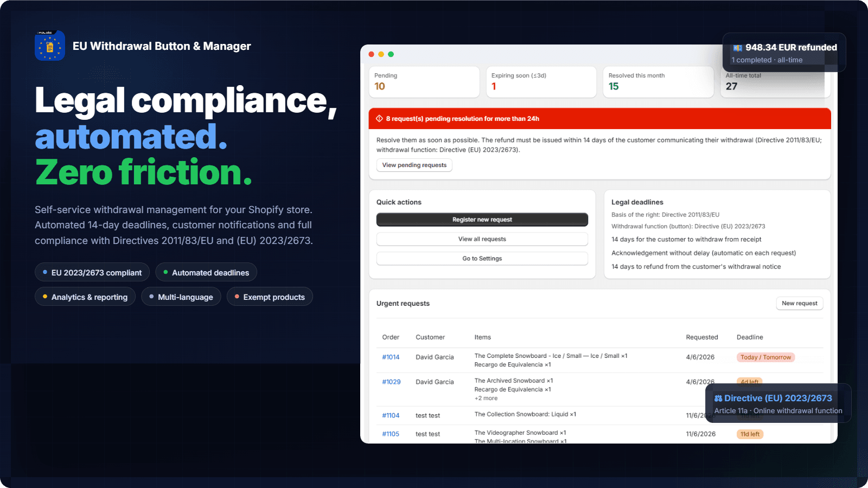Open order #1029 link
The height and width of the screenshot is (488, 868).
(391, 382)
